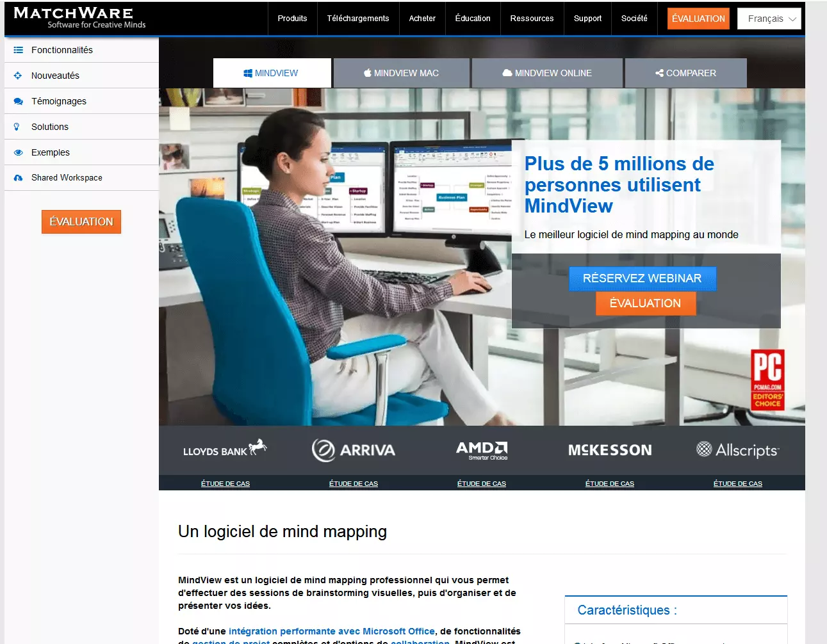The width and height of the screenshot is (827, 644).
Task: Switch to the MindView Online tab
Action: (547, 72)
